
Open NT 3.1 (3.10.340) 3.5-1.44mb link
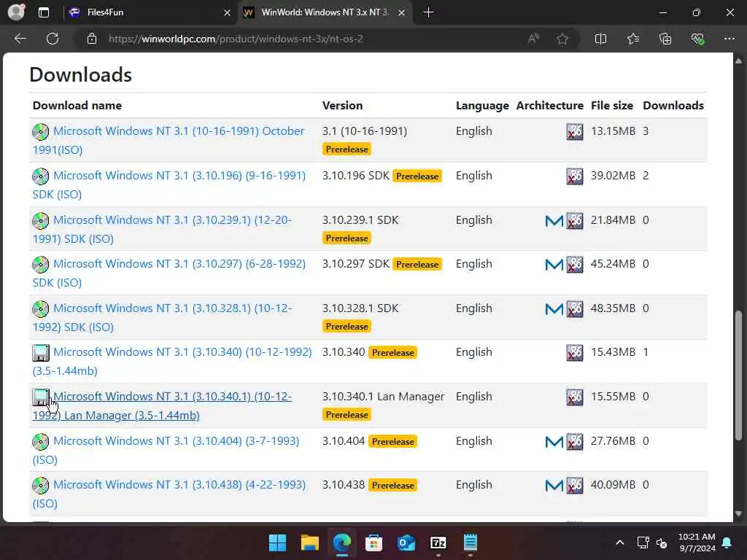172,362
